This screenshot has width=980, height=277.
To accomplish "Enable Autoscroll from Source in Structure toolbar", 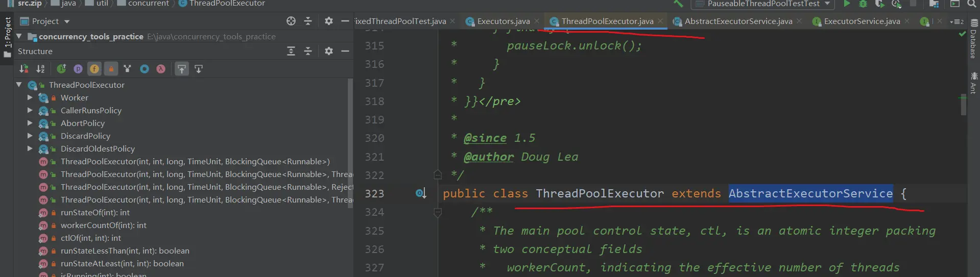I will (199, 69).
